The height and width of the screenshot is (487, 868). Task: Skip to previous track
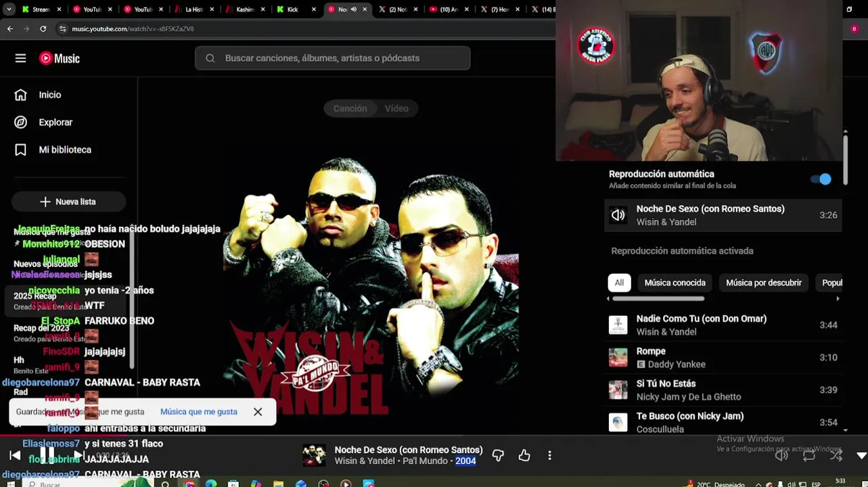tap(15, 455)
